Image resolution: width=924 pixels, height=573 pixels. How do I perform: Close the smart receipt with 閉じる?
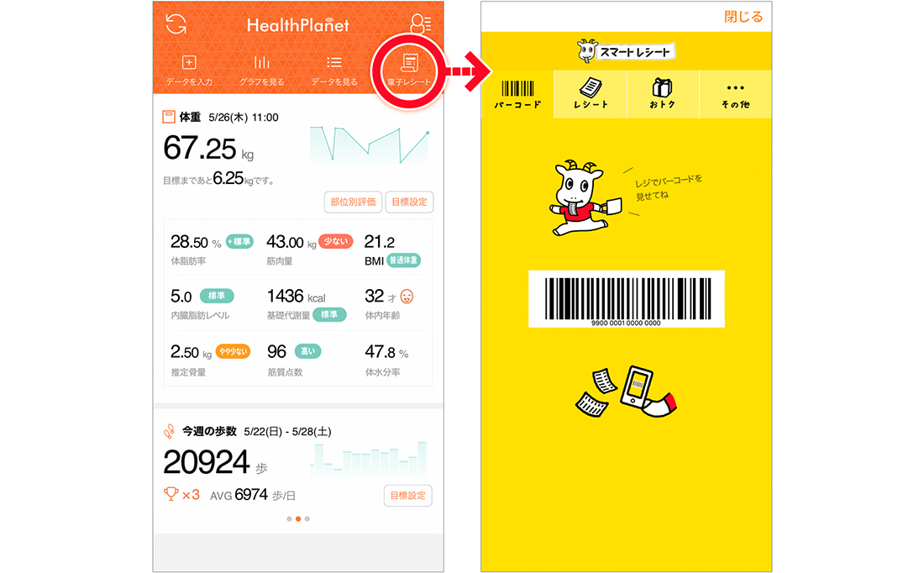[743, 17]
